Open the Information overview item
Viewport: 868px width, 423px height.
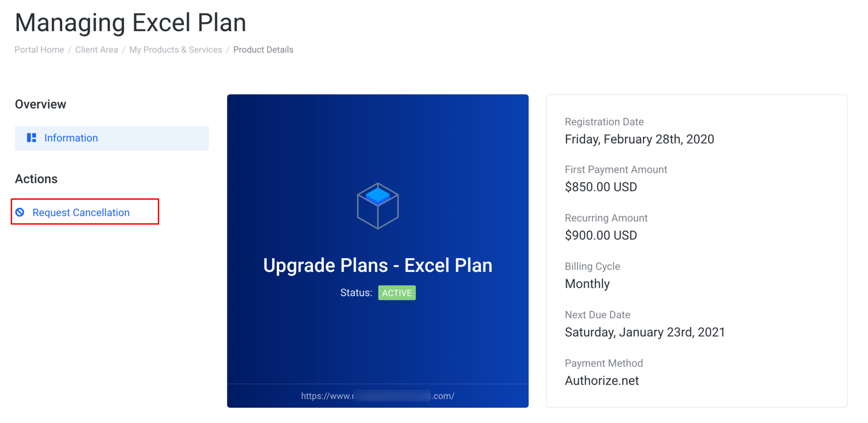point(112,138)
